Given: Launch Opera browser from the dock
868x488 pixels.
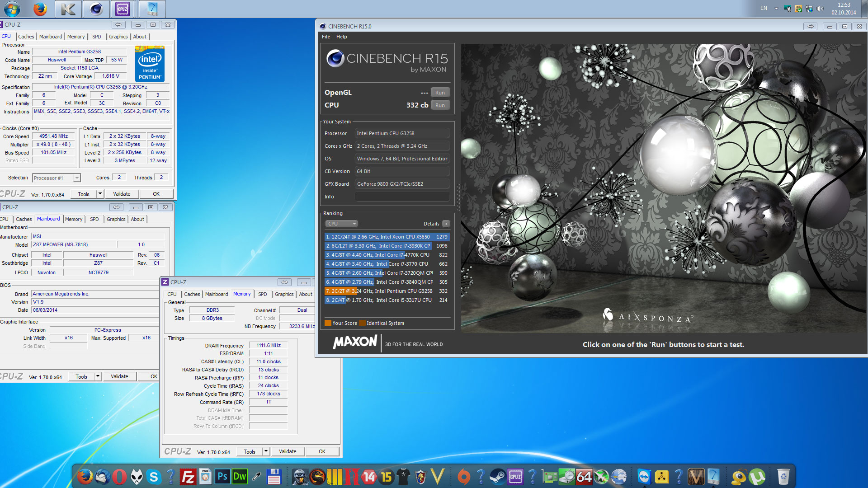Looking at the screenshot, I should [x=119, y=476].
